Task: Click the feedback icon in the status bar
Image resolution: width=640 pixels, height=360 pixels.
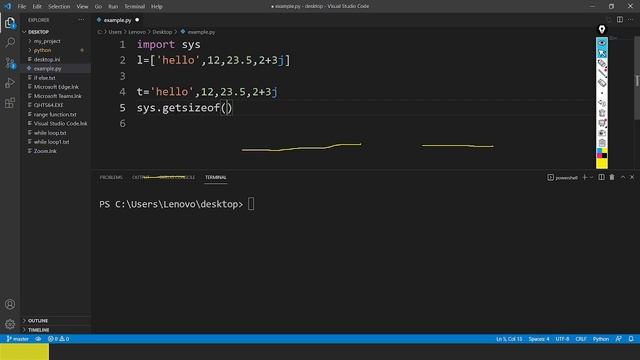Action: coord(619,339)
